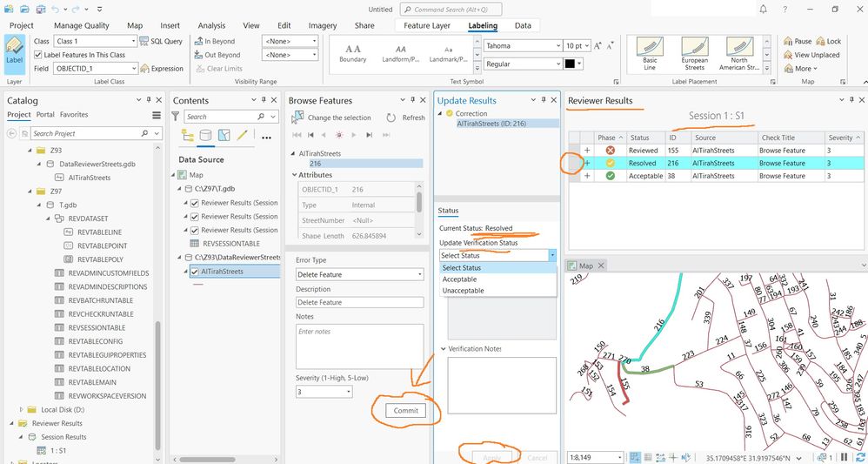Collapse the Attributes section in Browse Features
The image size is (868, 464).
pos(294,175)
